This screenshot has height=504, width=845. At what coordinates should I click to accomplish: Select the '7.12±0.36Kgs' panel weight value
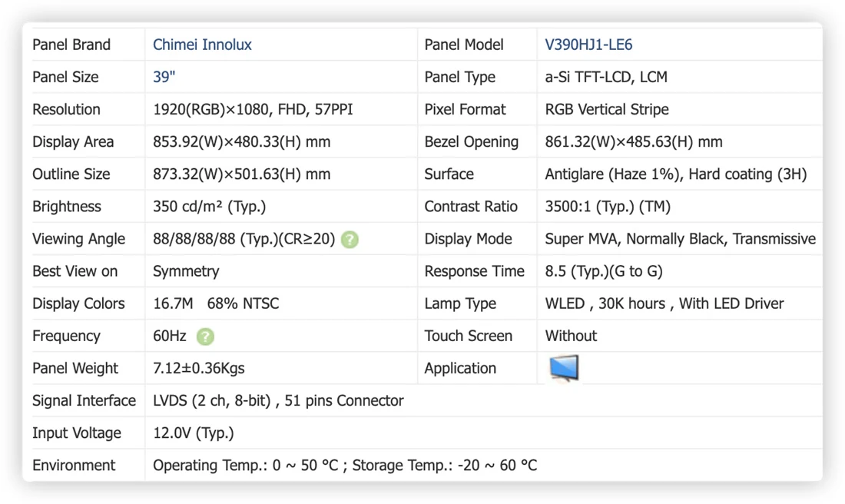pos(199,368)
